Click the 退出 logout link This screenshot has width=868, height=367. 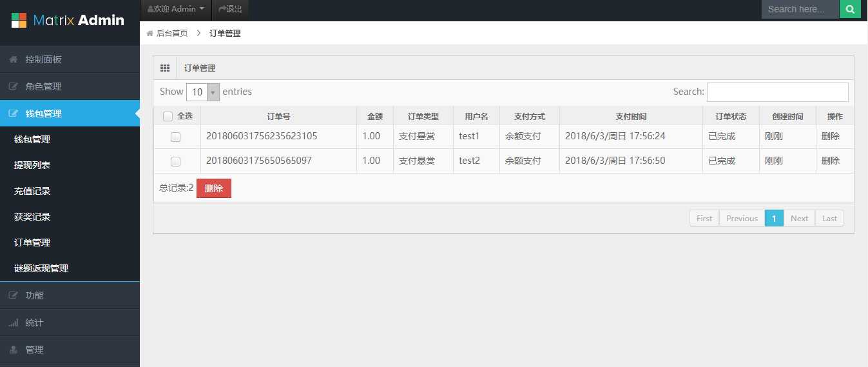pyautogui.click(x=230, y=9)
